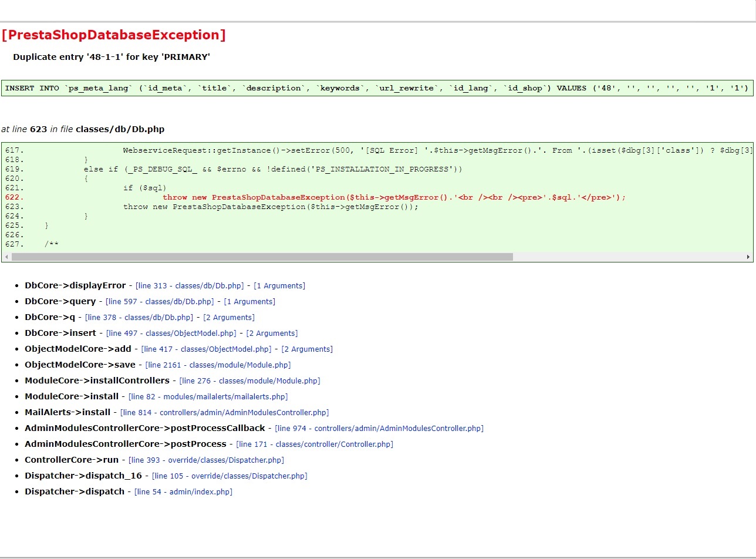Open link 'line 82 - modules/mailalerts/mailalerts.php'
This screenshot has height=559, width=756.
[208, 397]
